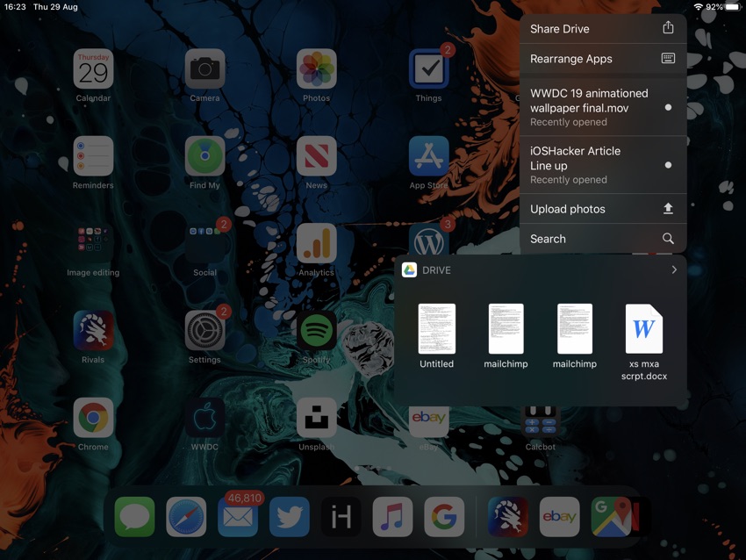This screenshot has height=560, width=746.
Task: Open the Calendar app icon
Action: pos(93,69)
